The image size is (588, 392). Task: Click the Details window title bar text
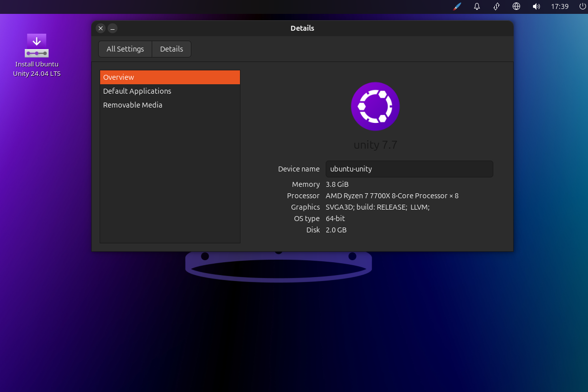(x=302, y=28)
